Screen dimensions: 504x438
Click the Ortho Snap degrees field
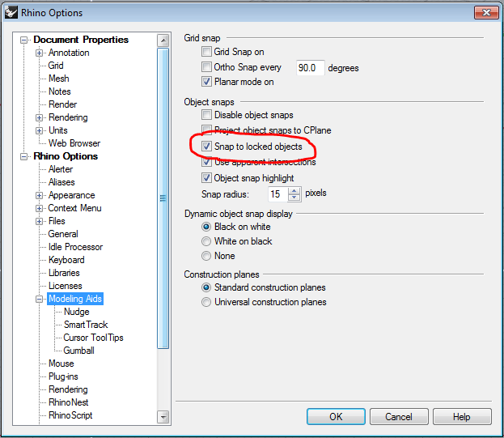click(310, 67)
